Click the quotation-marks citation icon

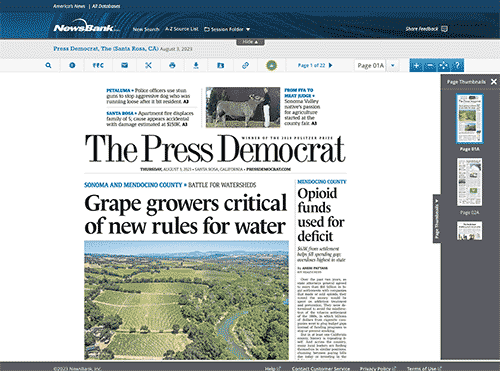click(x=98, y=65)
